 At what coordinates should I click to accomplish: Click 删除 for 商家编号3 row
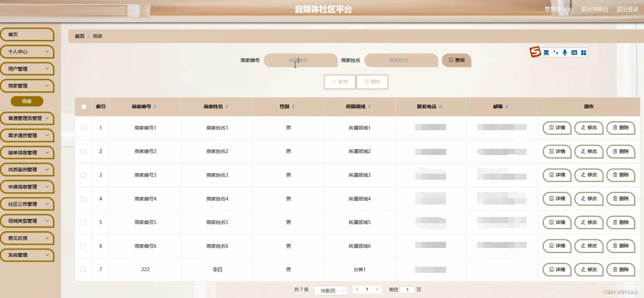pyautogui.click(x=621, y=175)
